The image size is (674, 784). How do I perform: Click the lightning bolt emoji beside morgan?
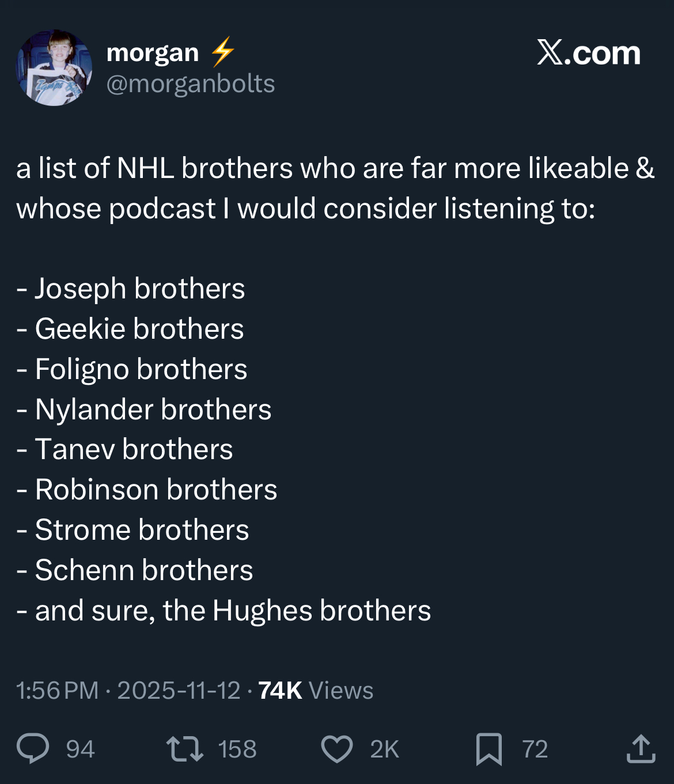(222, 52)
